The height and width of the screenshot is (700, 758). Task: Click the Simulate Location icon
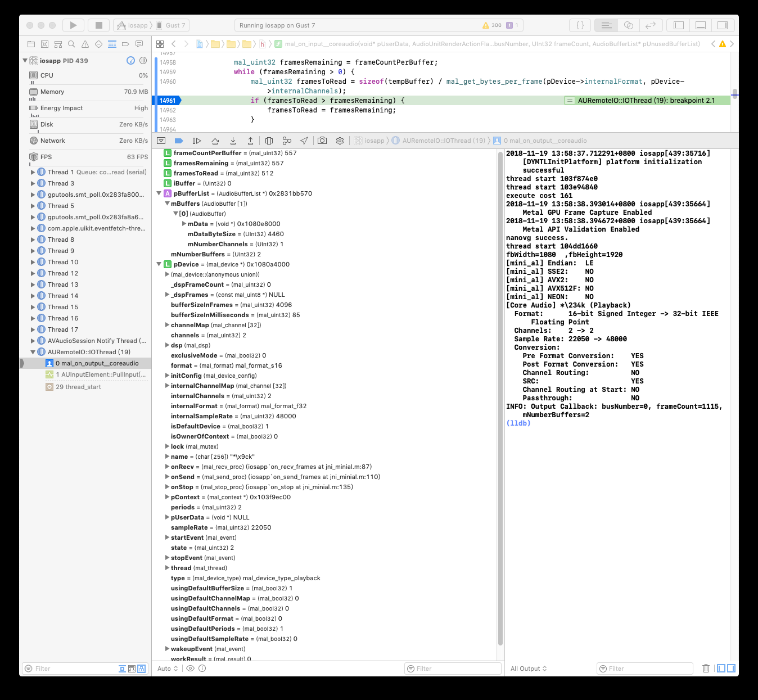[x=304, y=141]
